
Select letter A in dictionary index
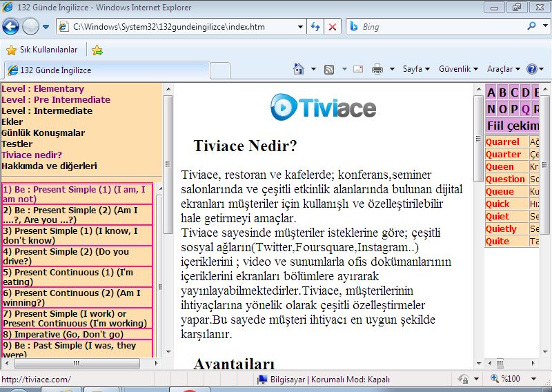(491, 92)
